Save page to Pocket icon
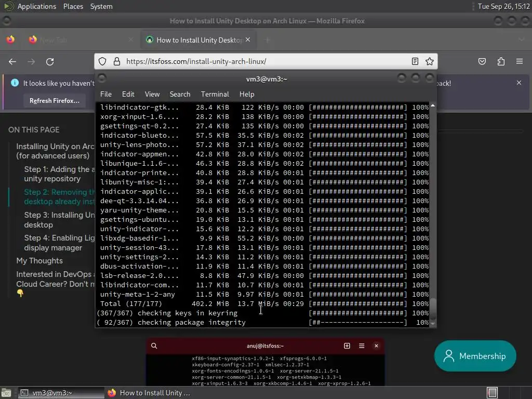 point(482,61)
